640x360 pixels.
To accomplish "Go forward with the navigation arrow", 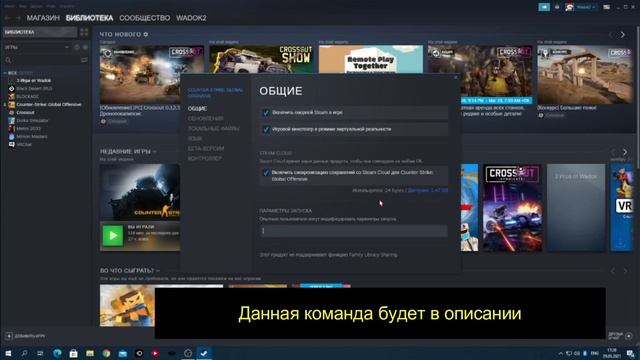I will pyautogui.click(x=18, y=18).
